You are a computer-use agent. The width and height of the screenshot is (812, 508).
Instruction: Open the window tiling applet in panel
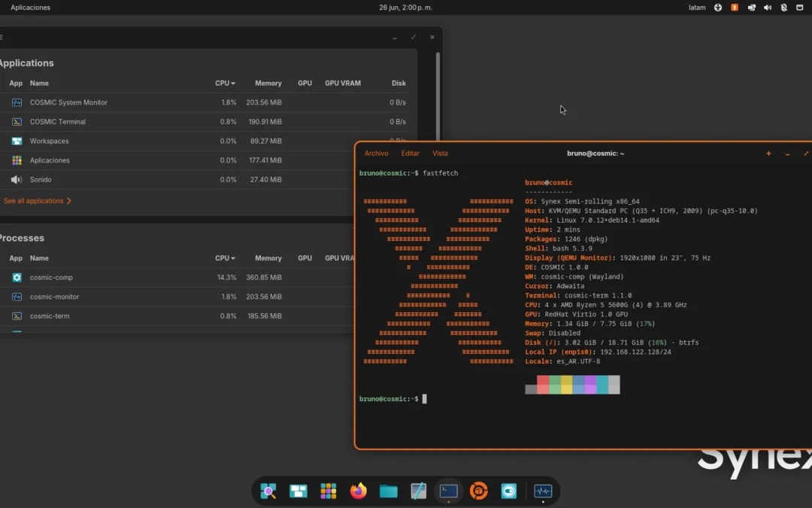[x=751, y=8]
